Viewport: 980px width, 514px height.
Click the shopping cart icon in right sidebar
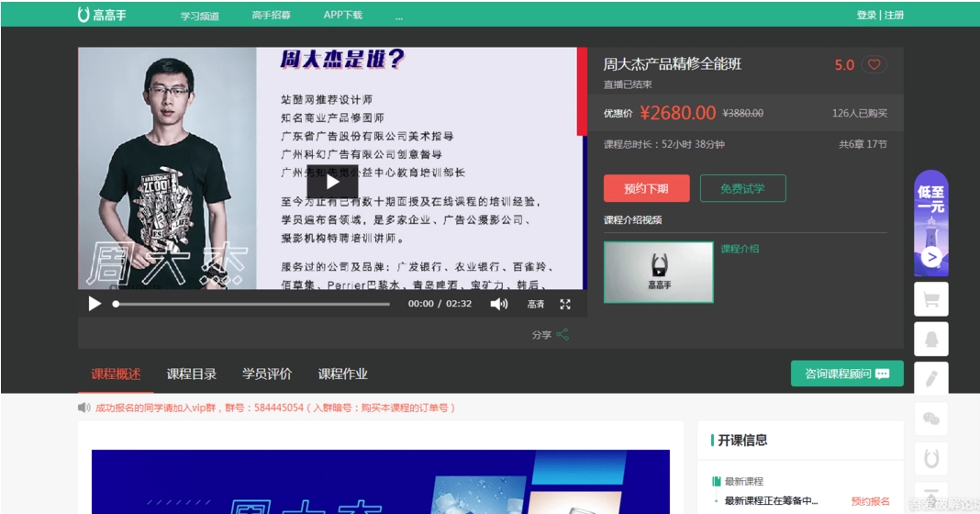pyautogui.click(x=931, y=299)
